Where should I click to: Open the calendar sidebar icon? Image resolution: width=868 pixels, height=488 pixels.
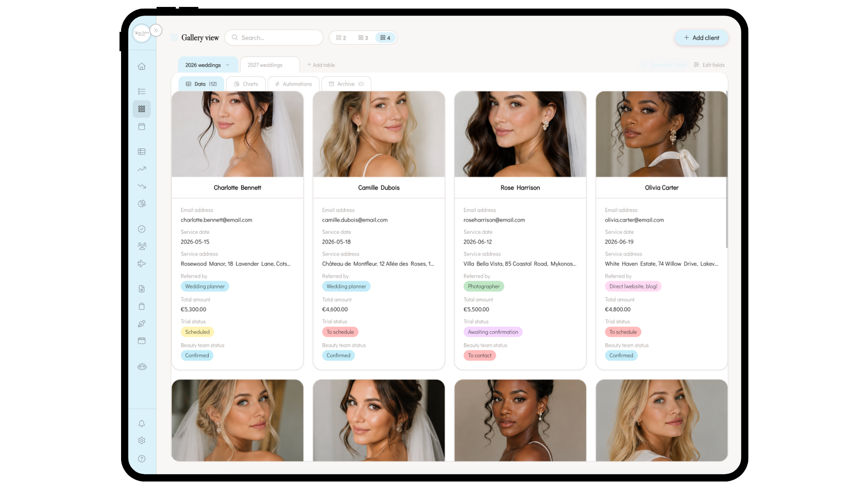click(x=141, y=127)
